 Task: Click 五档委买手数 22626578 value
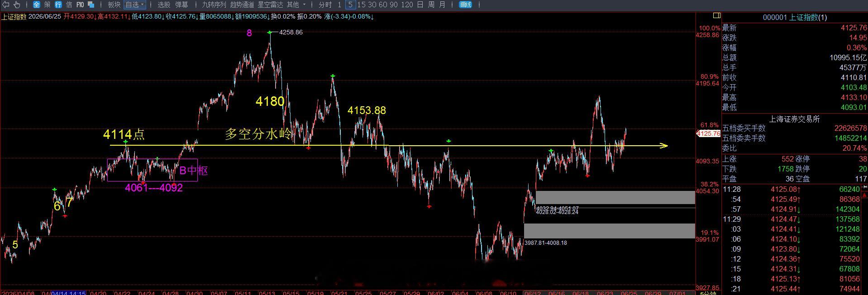pyautogui.click(x=850, y=128)
